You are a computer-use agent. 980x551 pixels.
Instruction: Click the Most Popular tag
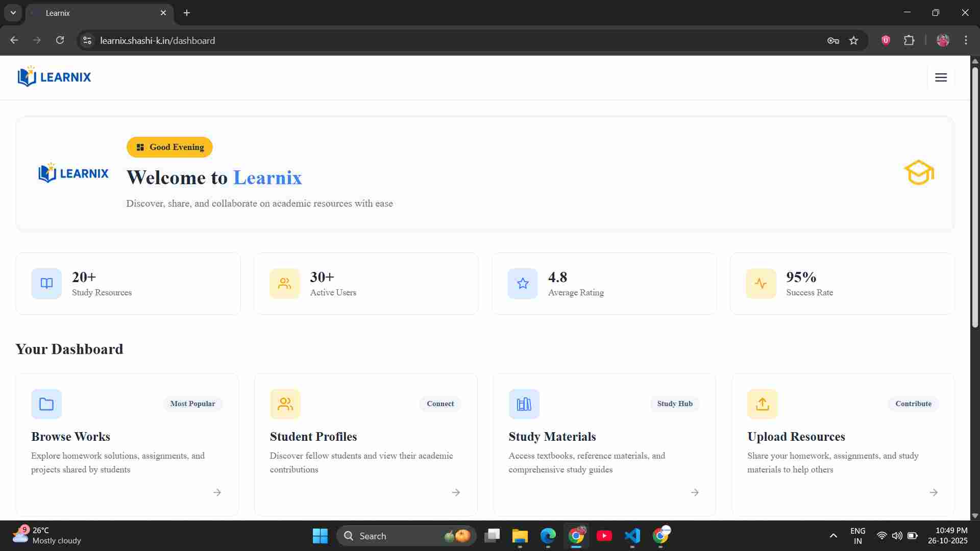click(192, 404)
